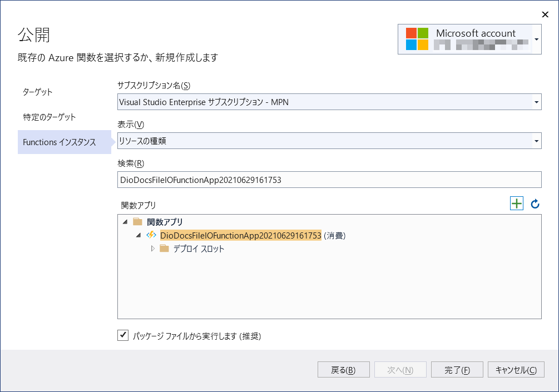
Task: Click the (消費) plan text
Action: coord(334,236)
